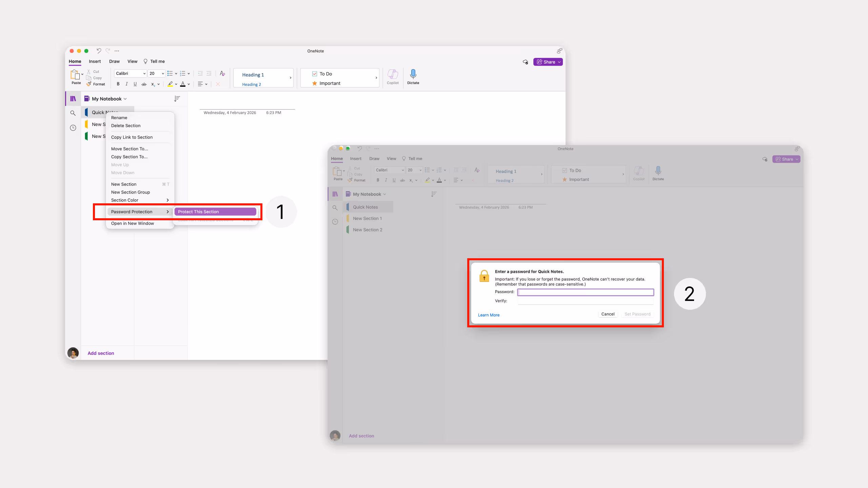Viewport: 868px width, 488px height.
Task: Start Dictate
Action: (x=413, y=77)
